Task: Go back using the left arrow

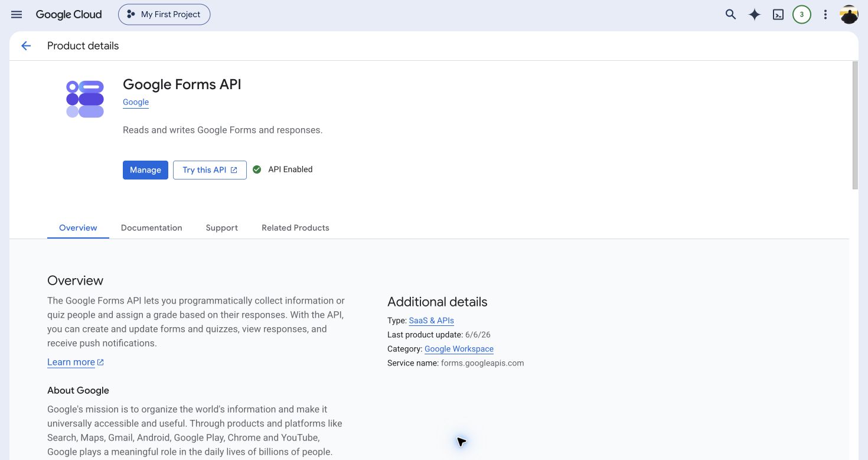Action: pos(26,46)
